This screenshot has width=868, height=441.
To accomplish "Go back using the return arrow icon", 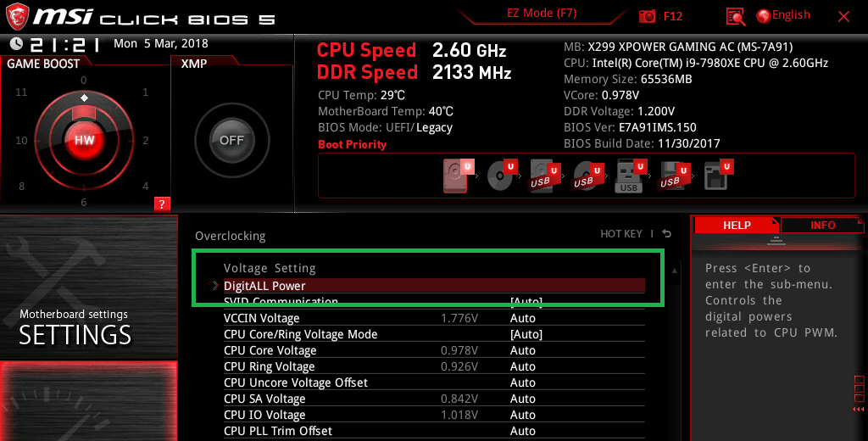I will [667, 234].
